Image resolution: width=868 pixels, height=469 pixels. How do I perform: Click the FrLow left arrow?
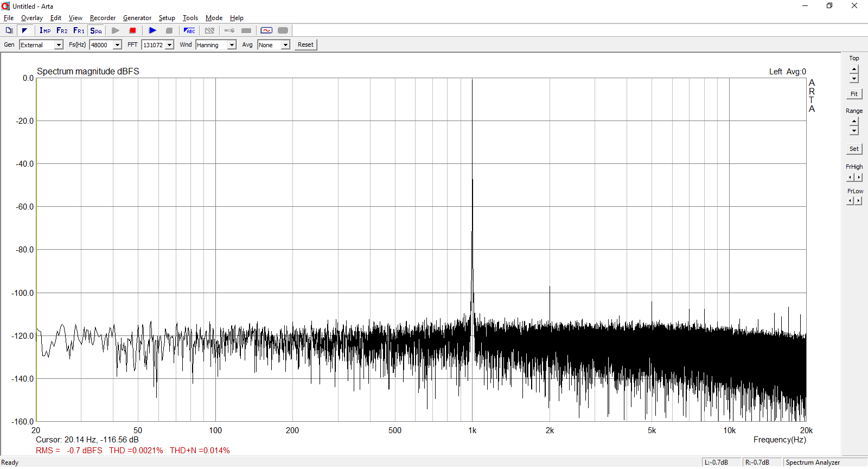[x=850, y=201]
